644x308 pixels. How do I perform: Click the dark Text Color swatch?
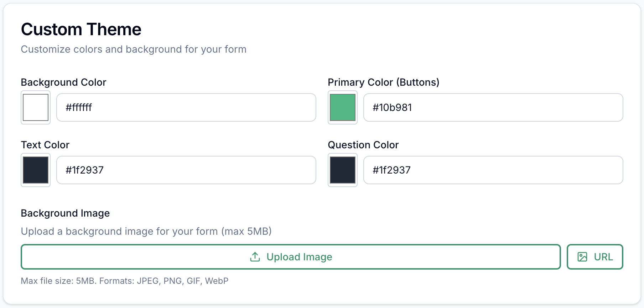pos(35,170)
